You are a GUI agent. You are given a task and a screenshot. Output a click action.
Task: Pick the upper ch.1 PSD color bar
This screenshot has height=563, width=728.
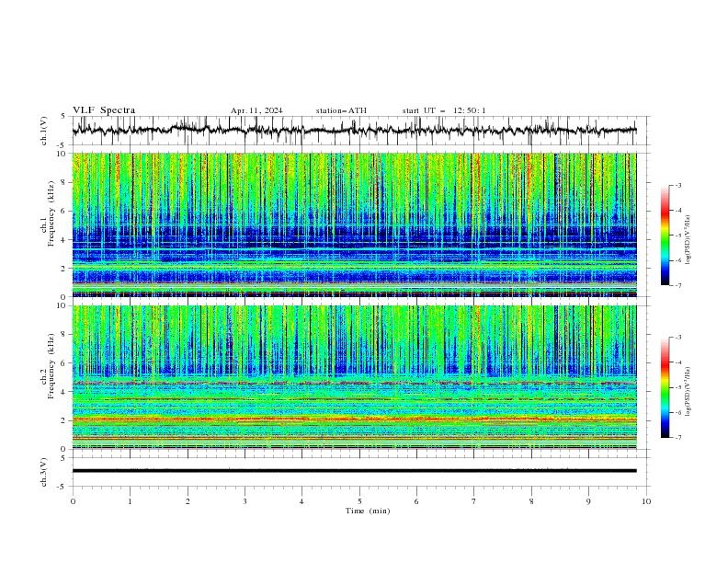pyautogui.click(x=665, y=236)
